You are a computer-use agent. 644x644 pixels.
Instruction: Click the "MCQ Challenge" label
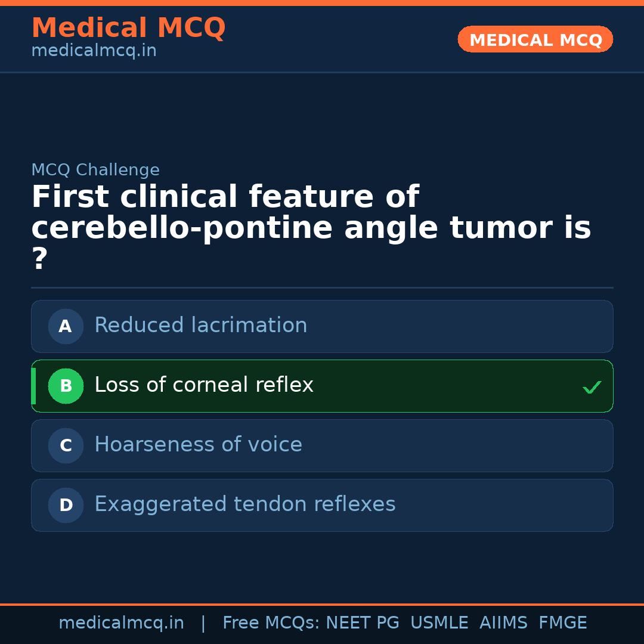pyautogui.click(x=95, y=170)
